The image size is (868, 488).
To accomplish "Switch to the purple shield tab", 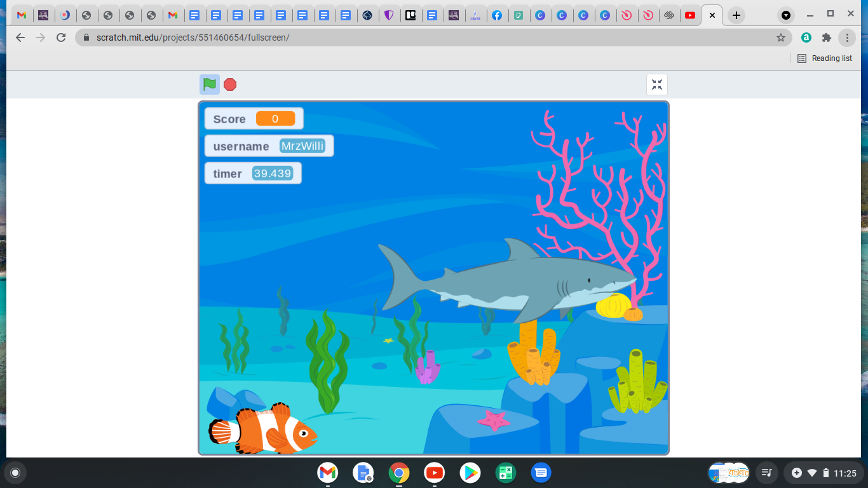I will pos(389,15).
